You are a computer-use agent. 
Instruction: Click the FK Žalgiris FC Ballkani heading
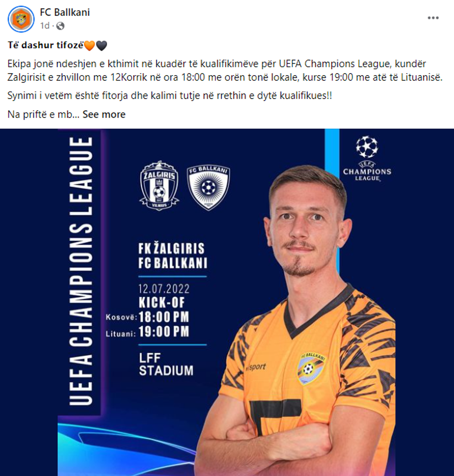(173, 255)
